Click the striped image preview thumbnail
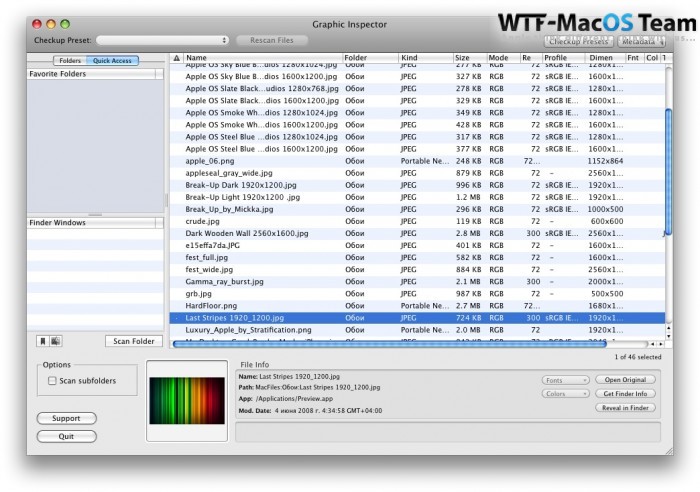This screenshot has width=700, height=492. point(187,401)
